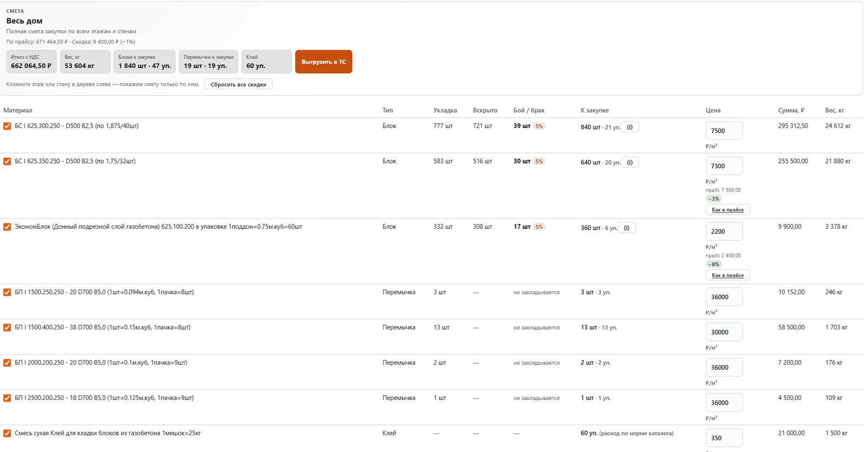Click Как в прайсе under price 2200
Screen dimensions: 868x452
point(727,275)
